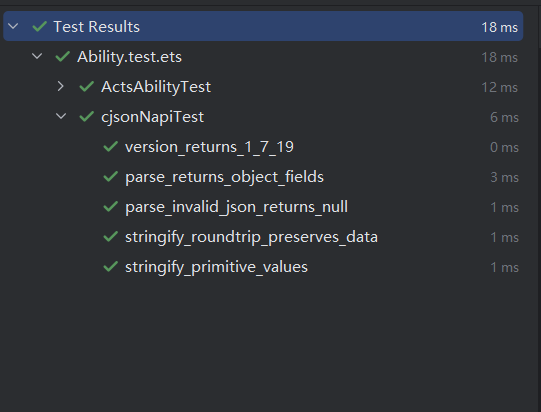The width and height of the screenshot is (541, 412).
Task: Collapse the Ability.test.ets node
Action: tap(37, 56)
